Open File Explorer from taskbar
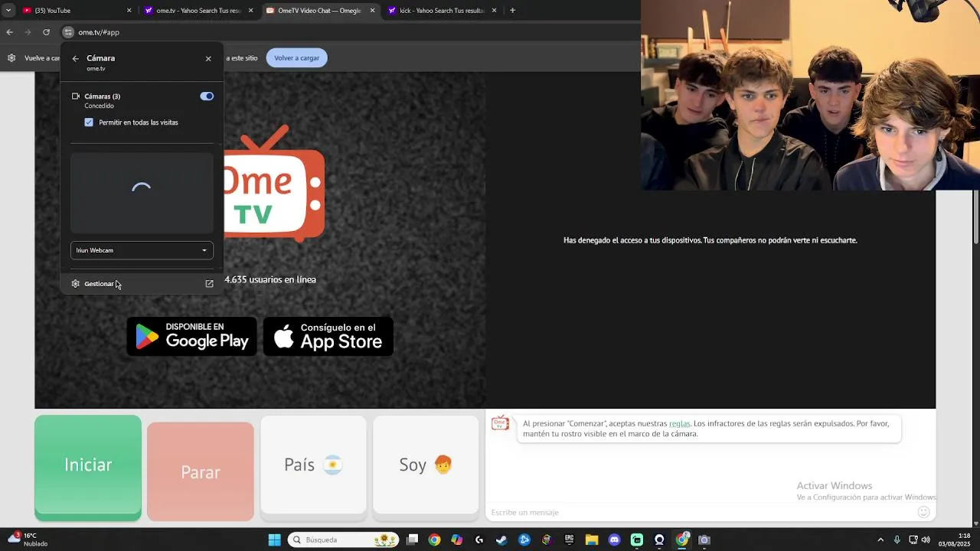Screen dimensions: 980x551 point(592,540)
